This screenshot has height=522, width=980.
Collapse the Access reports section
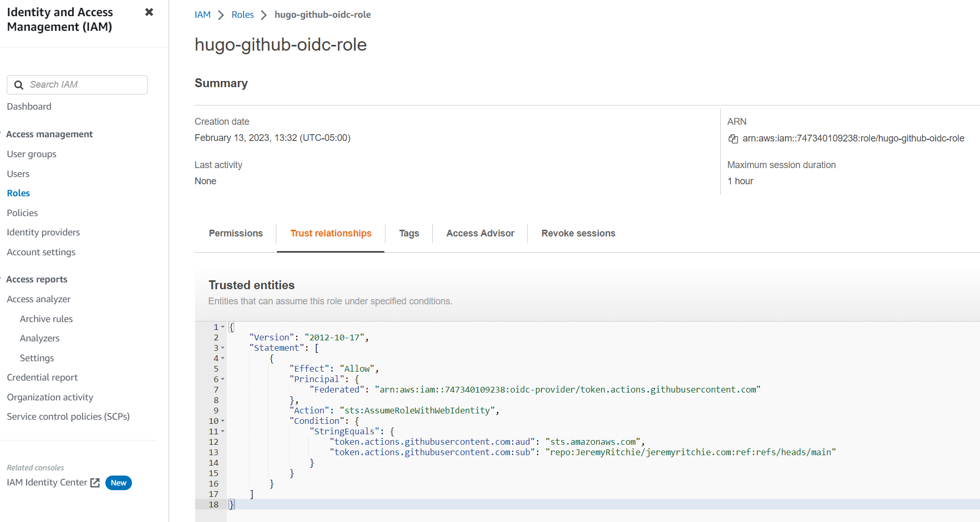coord(2,279)
